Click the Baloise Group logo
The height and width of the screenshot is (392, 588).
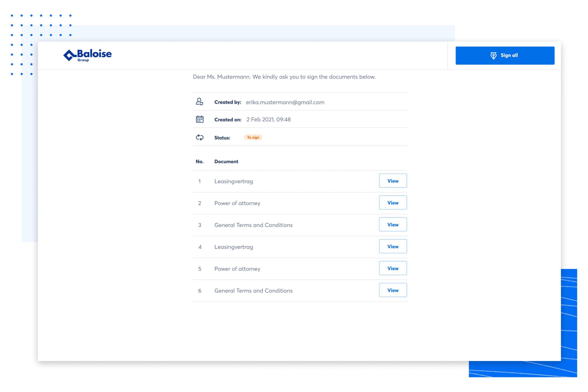[x=87, y=55]
